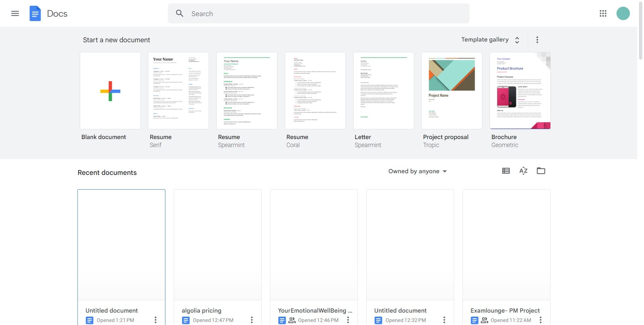Open the YourEmotionalWellBeing shared document
The image size is (644, 325).
coord(314,245)
